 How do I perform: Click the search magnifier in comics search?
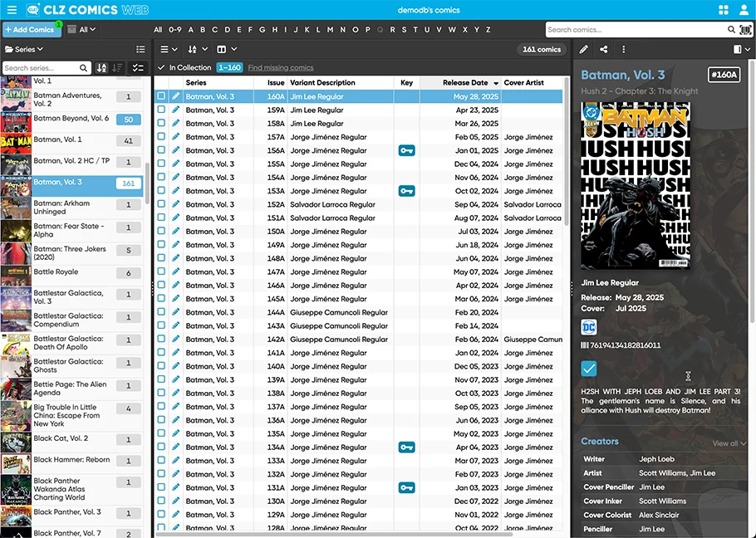[731, 29]
